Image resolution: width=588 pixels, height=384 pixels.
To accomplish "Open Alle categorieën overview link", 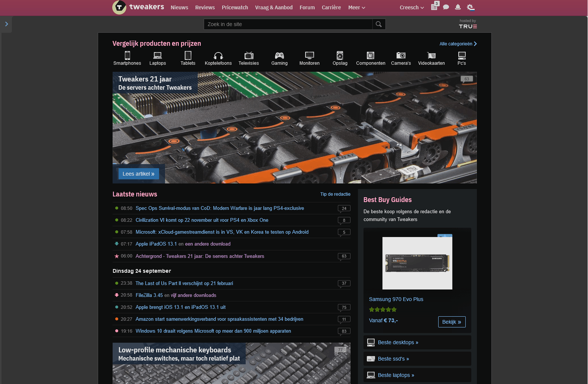I will point(458,44).
